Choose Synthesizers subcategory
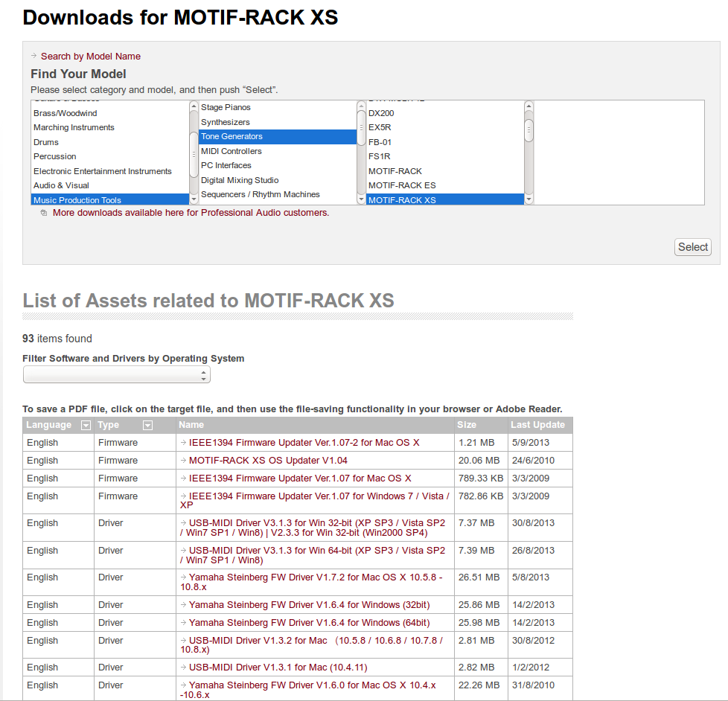 point(278,122)
